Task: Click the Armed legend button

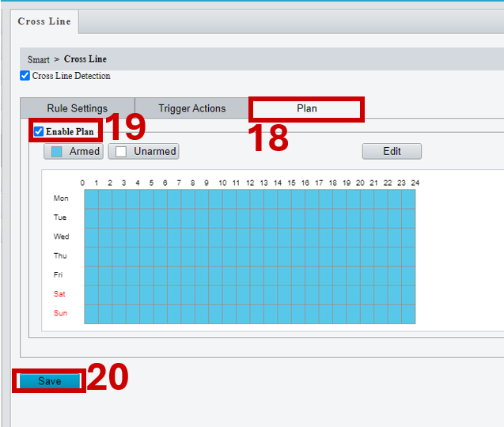Action: (74, 151)
